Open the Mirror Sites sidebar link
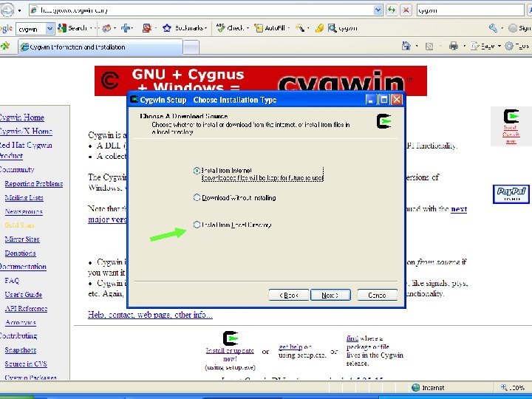 tap(22, 239)
